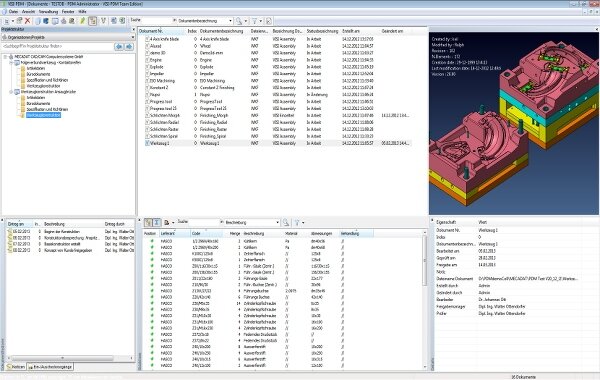The image size is (600, 380).
Task: Click the V-shaped icon in top toolbar
Action: click(103, 21)
